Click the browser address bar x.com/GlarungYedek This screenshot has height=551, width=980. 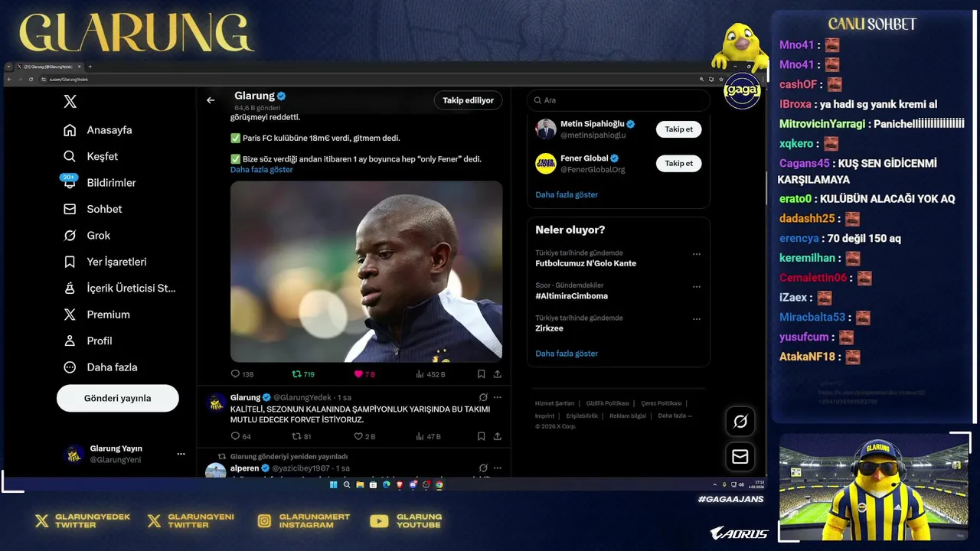(x=366, y=80)
